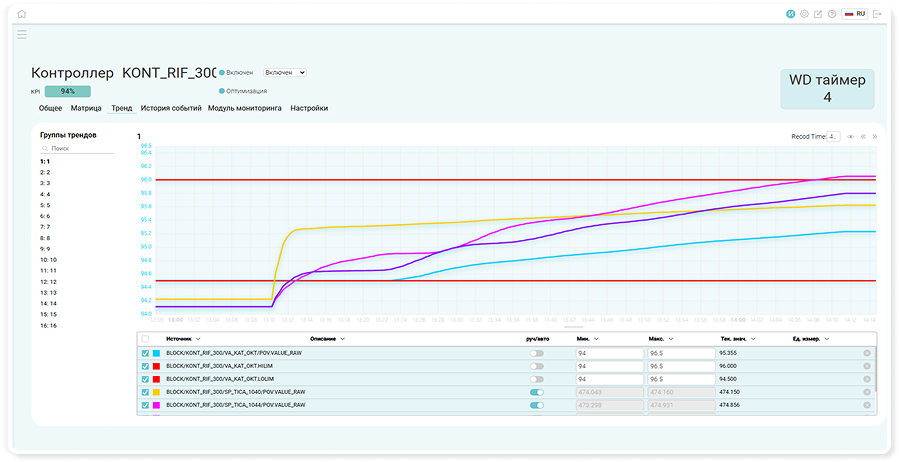Click the double left arrow above chart
899x462 pixels.
(x=863, y=136)
